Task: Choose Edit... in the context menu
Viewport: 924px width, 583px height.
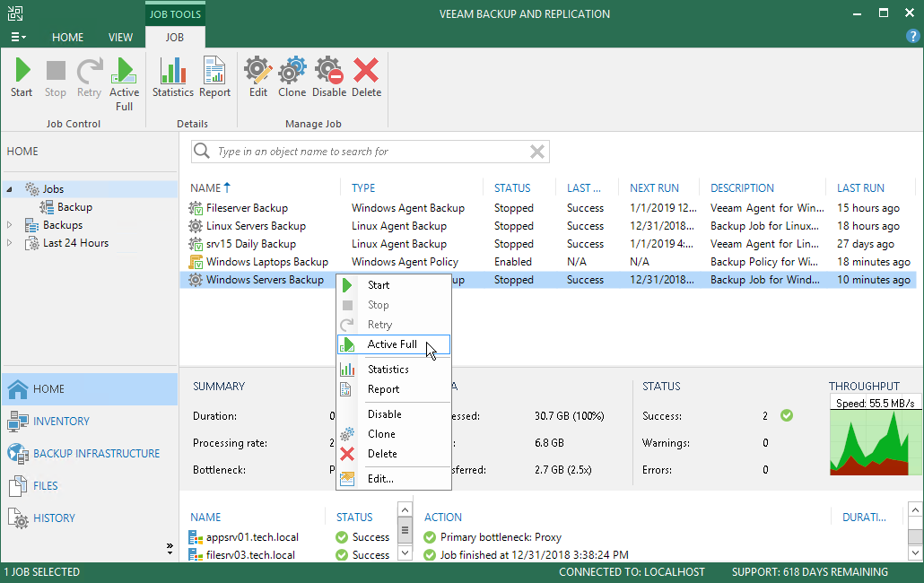Action: [394, 479]
